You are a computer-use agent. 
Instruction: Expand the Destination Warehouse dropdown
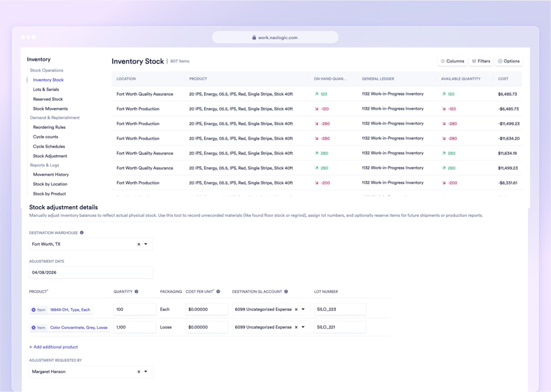point(146,244)
